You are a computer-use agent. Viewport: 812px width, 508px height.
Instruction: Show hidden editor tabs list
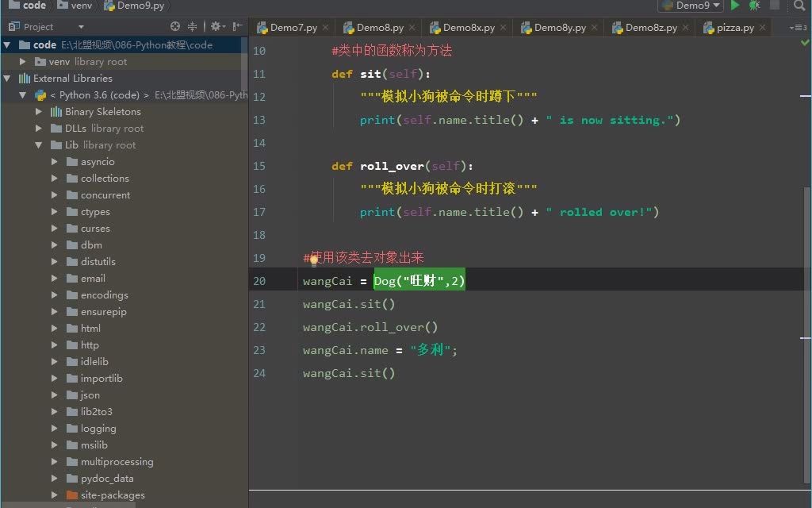795,27
